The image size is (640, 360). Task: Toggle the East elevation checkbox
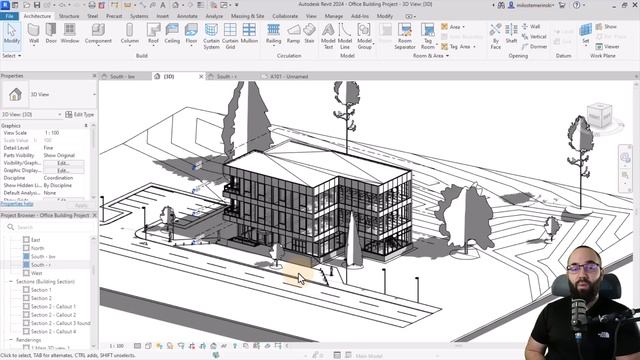point(26,240)
